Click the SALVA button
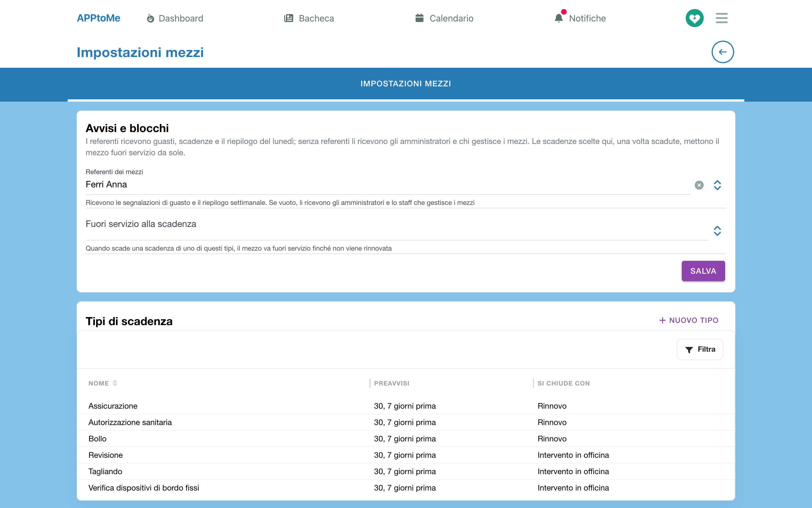The width and height of the screenshot is (812, 508). click(703, 271)
